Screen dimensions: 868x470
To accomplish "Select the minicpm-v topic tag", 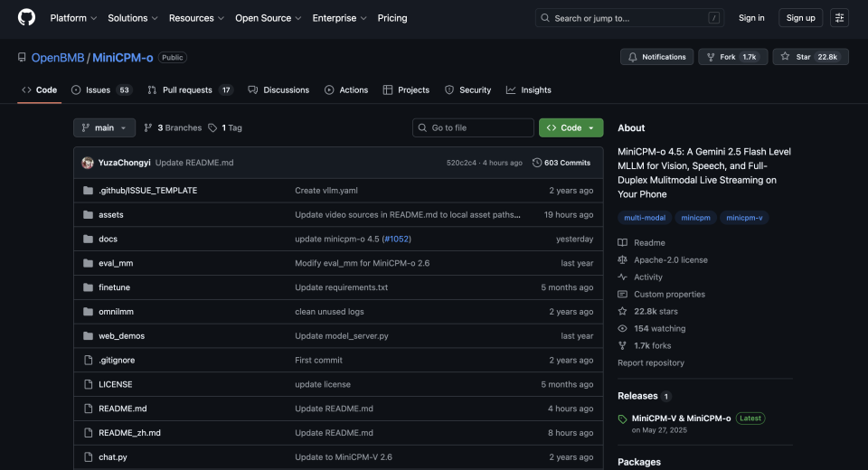I will (x=744, y=218).
